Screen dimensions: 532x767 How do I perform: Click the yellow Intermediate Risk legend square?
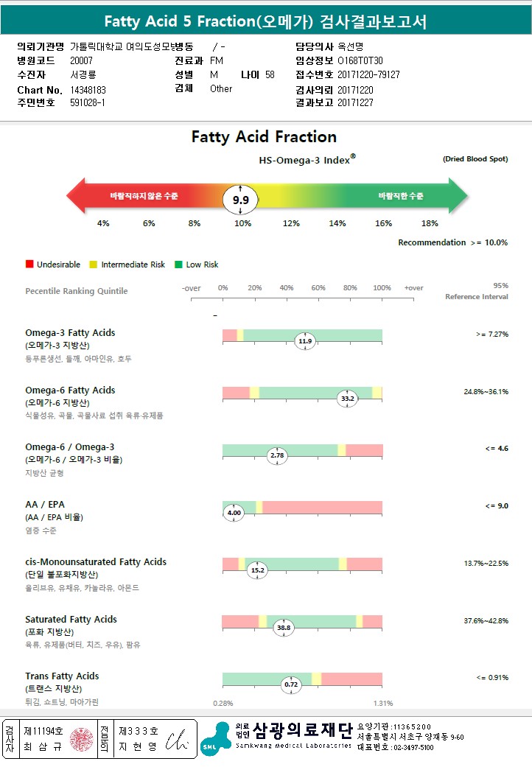click(x=93, y=265)
